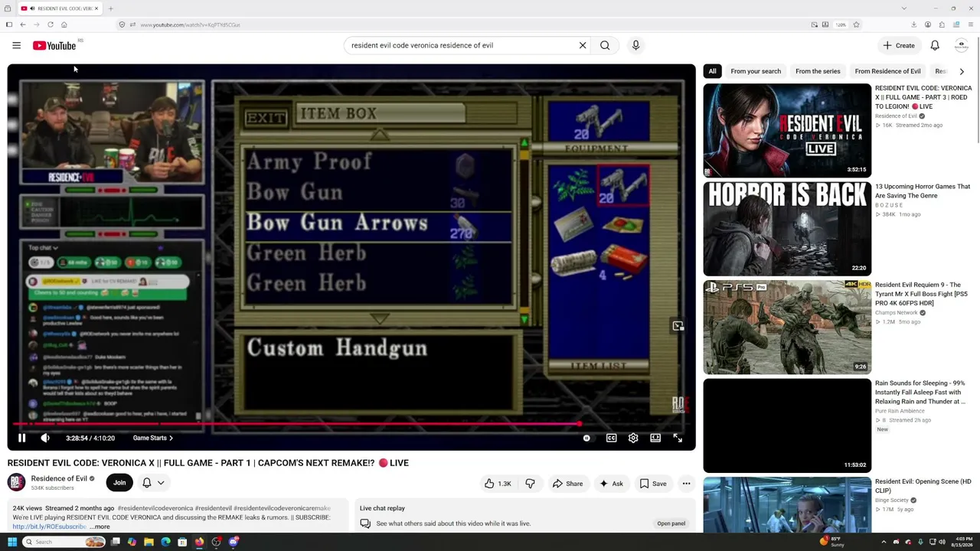
Task: Toggle closed captions
Action: pos(611,438)
